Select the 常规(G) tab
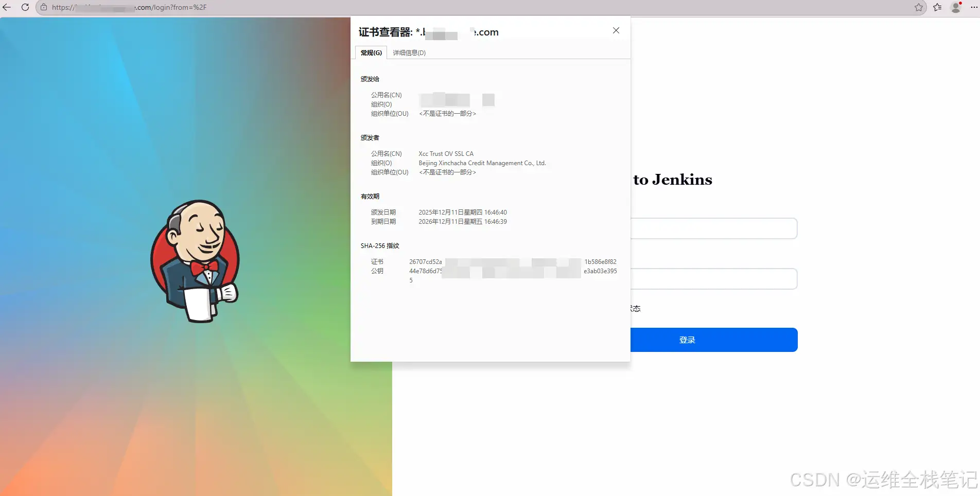 pyautogui.click(x=371, y=52)
